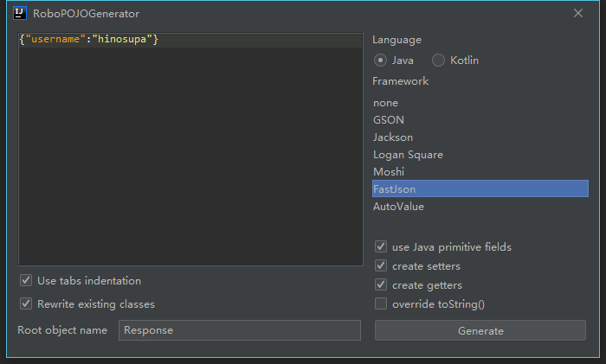Close the RoboPOJOGenerator dialog

578,14
